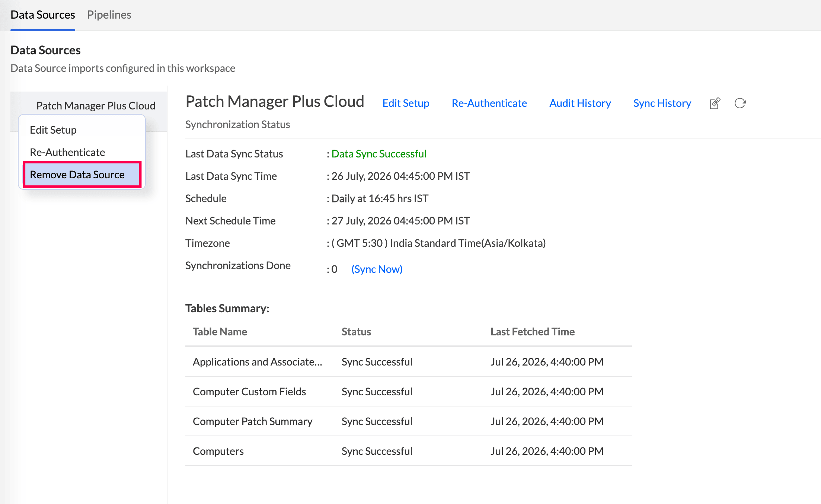Select the Computer Patch Summary table name

[x=253, y=421]
